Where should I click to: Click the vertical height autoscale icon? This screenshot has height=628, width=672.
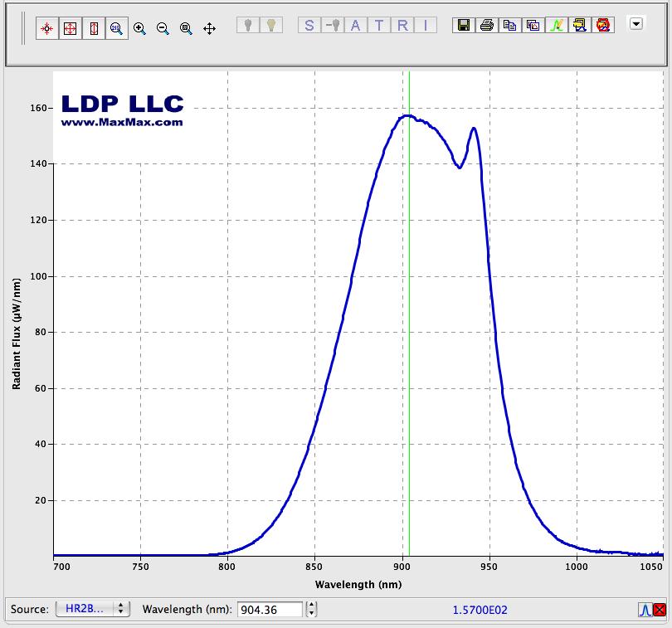(94, 29)
